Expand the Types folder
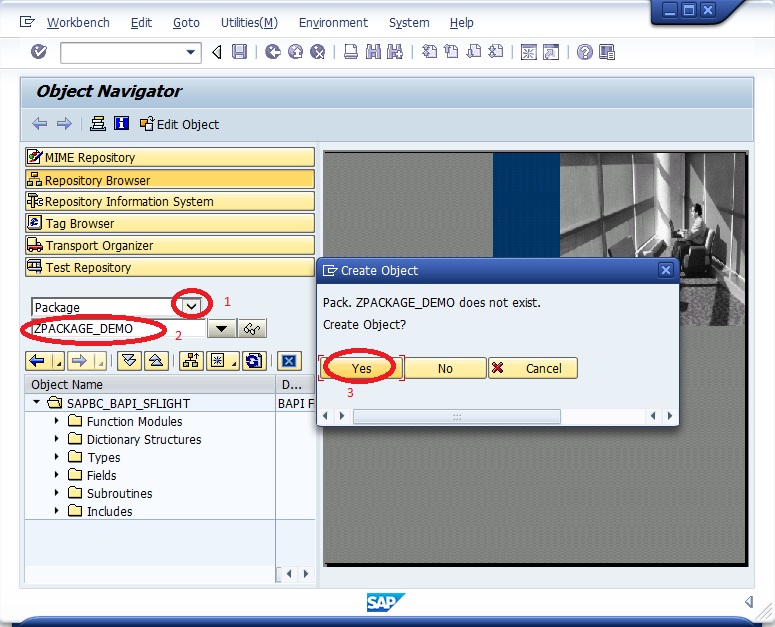Viewport: 775px width, 627px height. tap(56, 457)
